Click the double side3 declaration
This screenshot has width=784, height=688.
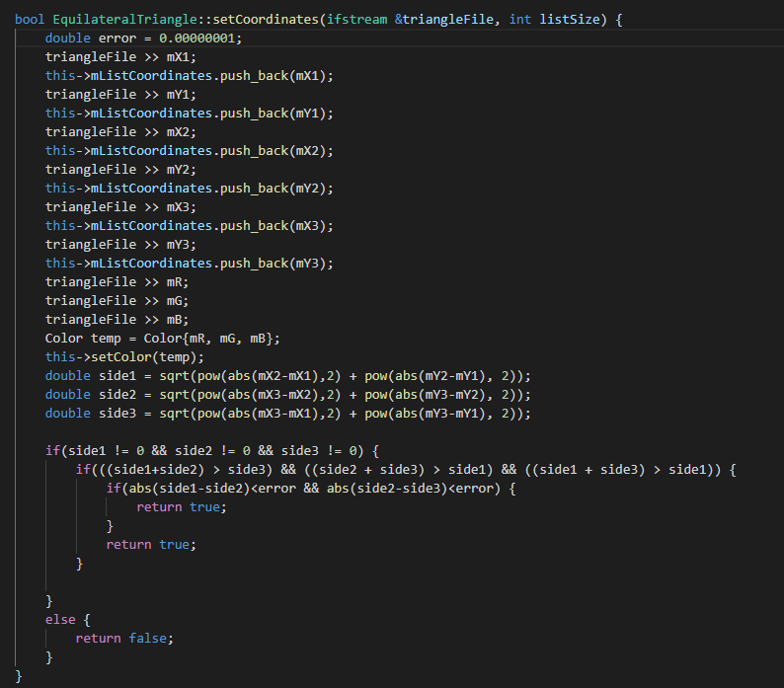[288, 414]
